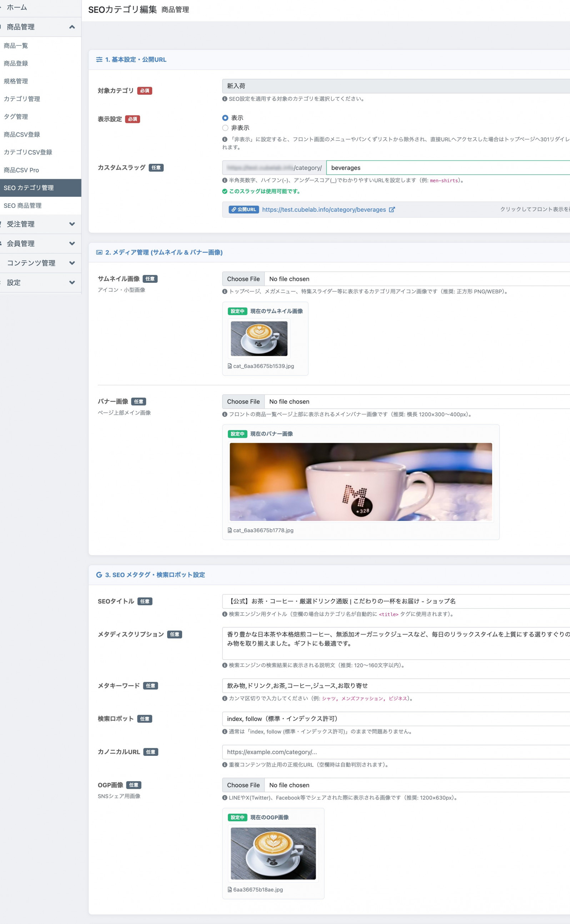
Task: Click the 公開URL badge label
Action: click(244, 210)
